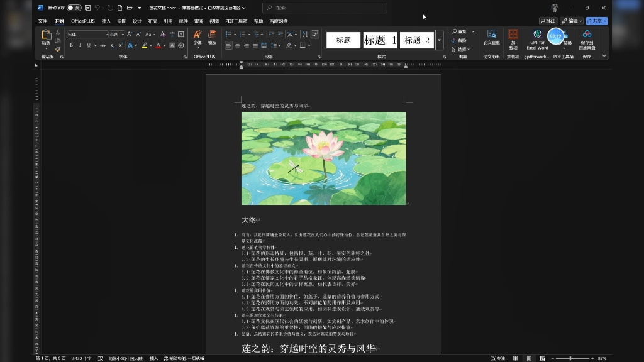Open the OfficePLUS tab
644x362 pixels.
[83, 21]
